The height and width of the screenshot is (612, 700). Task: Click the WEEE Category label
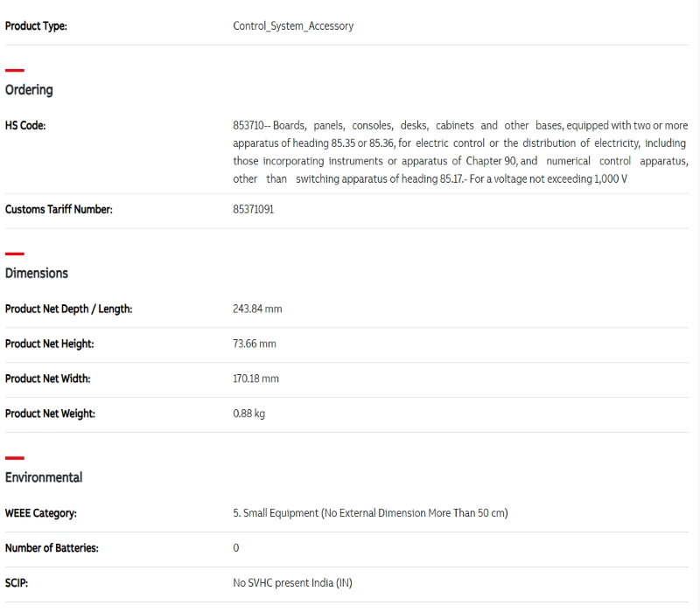tap(40, 513)
